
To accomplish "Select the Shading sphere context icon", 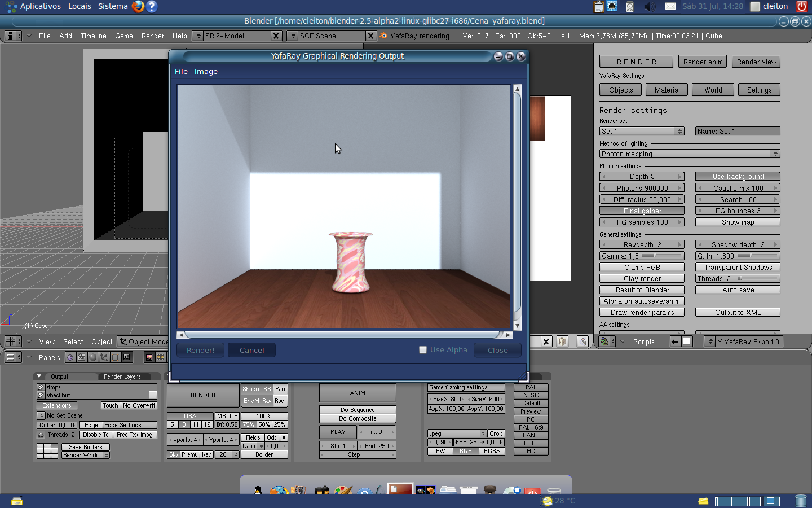I will (x=93, y=357).
